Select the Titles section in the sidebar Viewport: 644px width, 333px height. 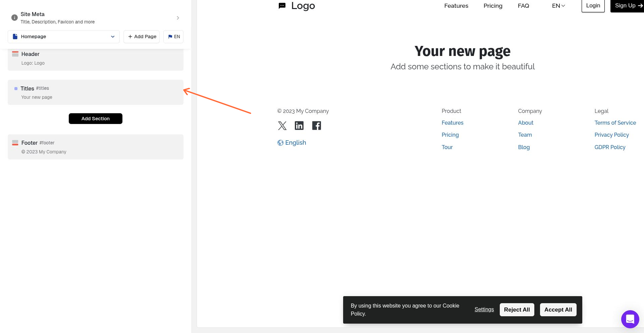pos(95,92)
